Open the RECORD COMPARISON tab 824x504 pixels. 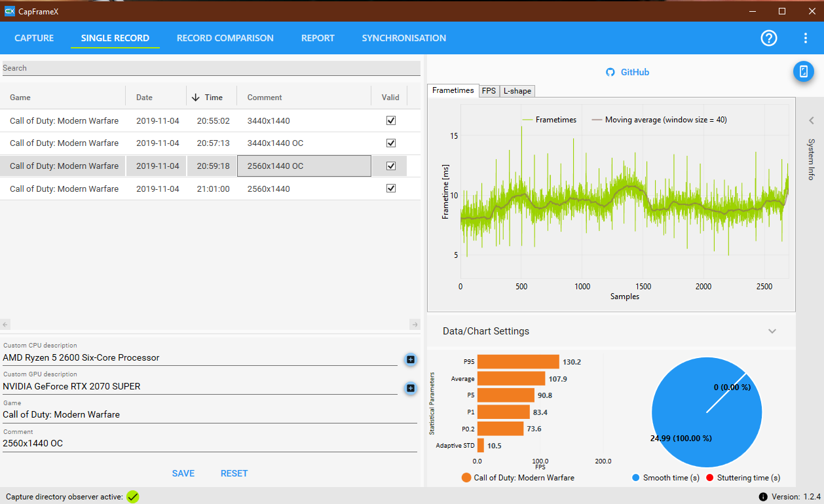(x=225, y=38)
